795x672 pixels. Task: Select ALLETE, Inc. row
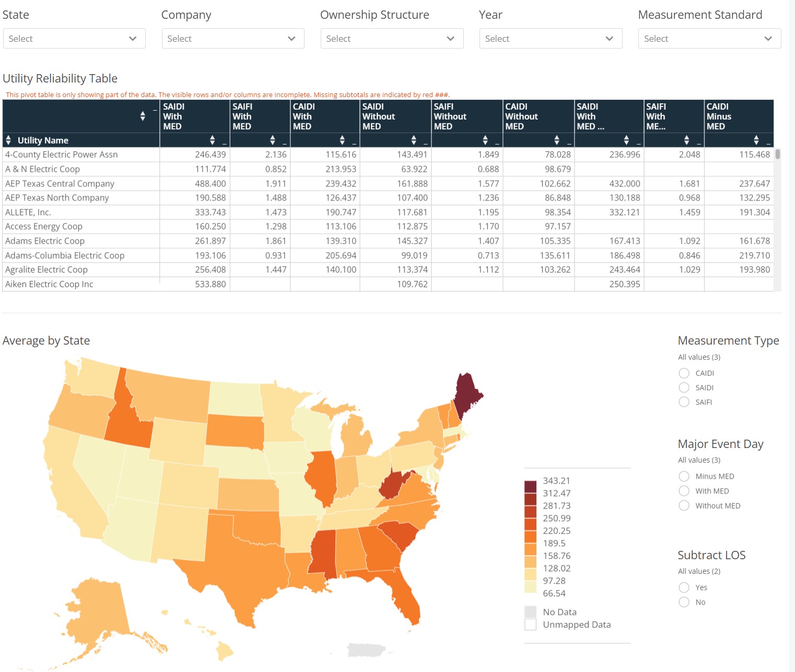[388, 212]
